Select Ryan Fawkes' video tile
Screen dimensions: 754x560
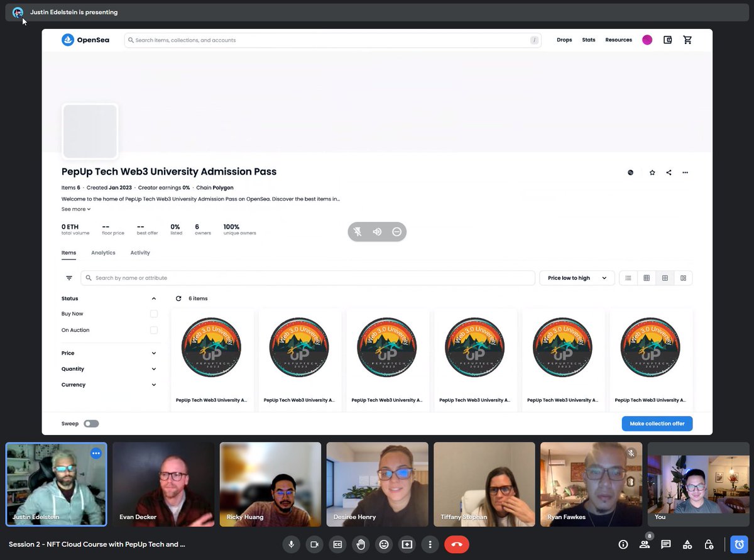(x=591, y=484)
